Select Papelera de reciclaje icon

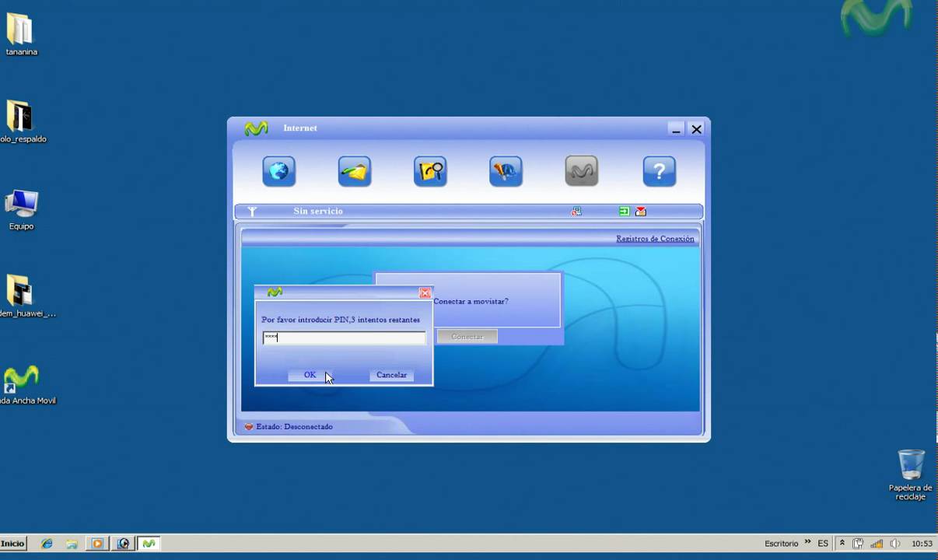(910, 474)
